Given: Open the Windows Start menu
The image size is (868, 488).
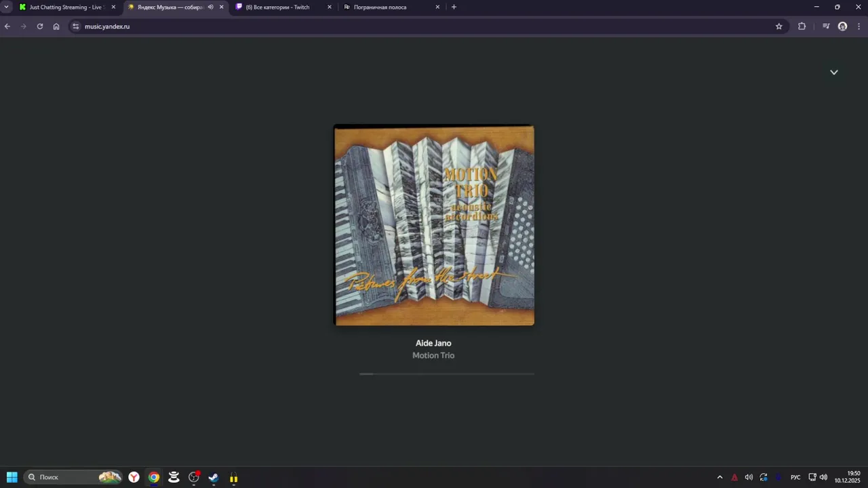Looking at the screenshot, I should click(12, 477).
